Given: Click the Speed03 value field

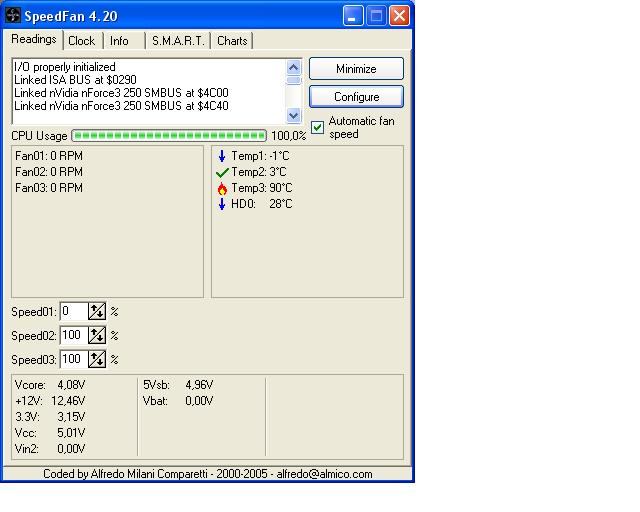Looking at the screenshot, I should click(x=74, y=359).
